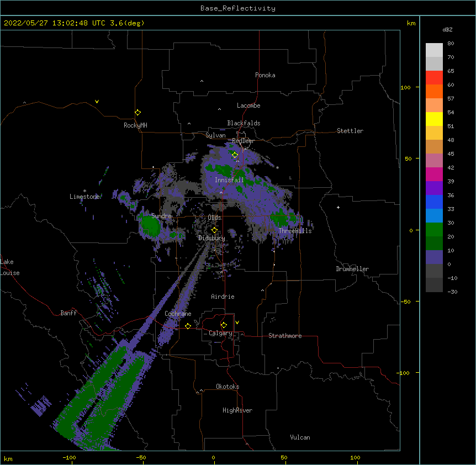Viewport: 476px width, 465px height.
Task: Click the white plus marker north of Drumheller
Action: pyautogui.click(x=338, y=207)
